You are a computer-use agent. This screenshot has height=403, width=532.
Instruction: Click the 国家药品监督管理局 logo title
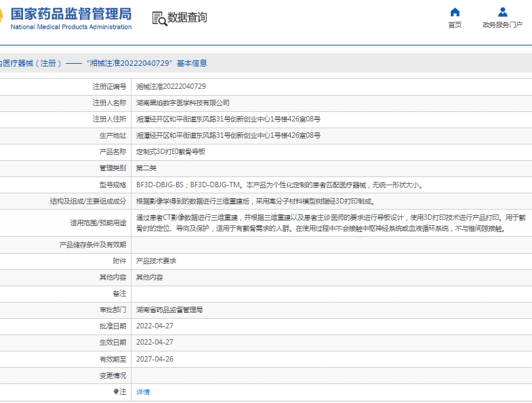coord(71,14)
